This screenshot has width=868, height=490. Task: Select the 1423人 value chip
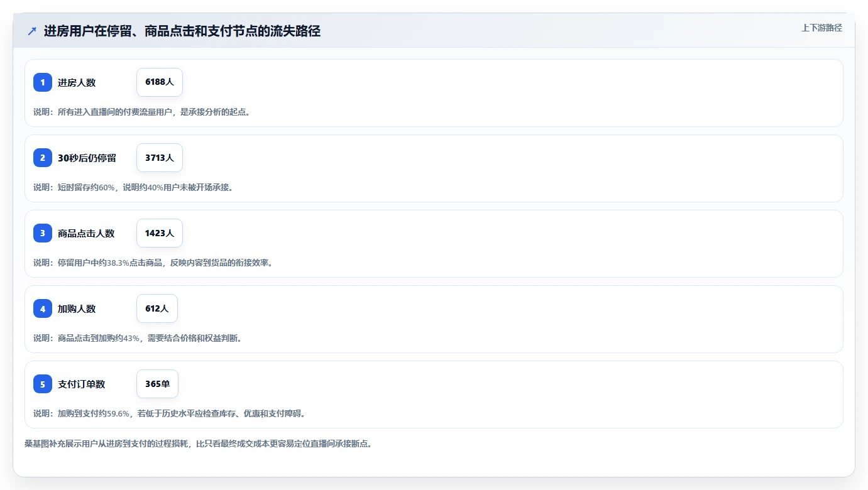(x=160, y=233)
